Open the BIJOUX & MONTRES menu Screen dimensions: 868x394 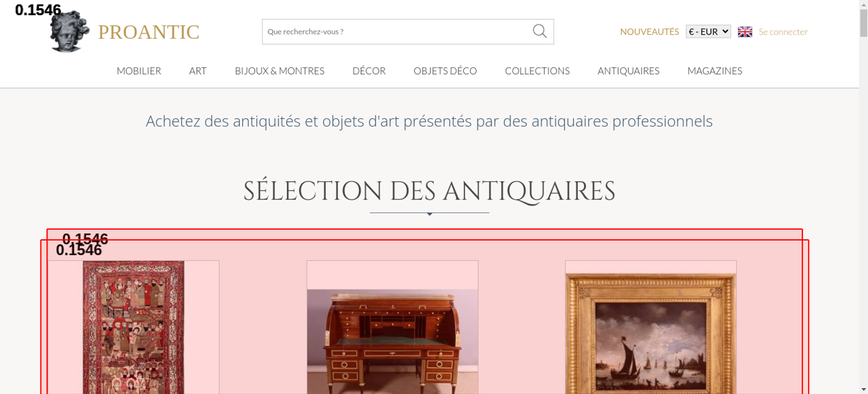pyautogui.click(x=279, y=71)
